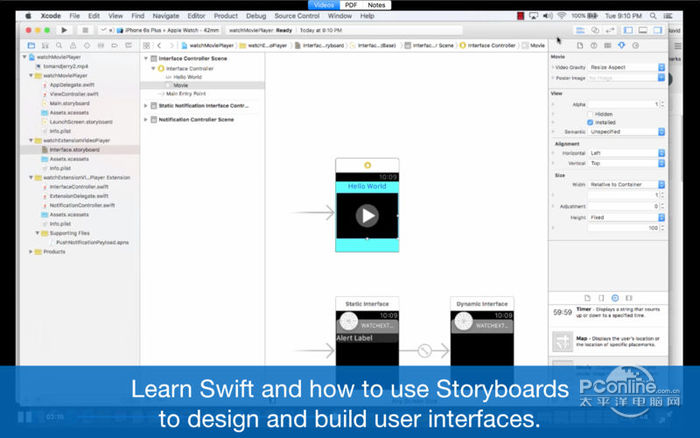Check the Hidden checkbox
This screenshot has height=438, width=700.
click(x=590, y=114)
